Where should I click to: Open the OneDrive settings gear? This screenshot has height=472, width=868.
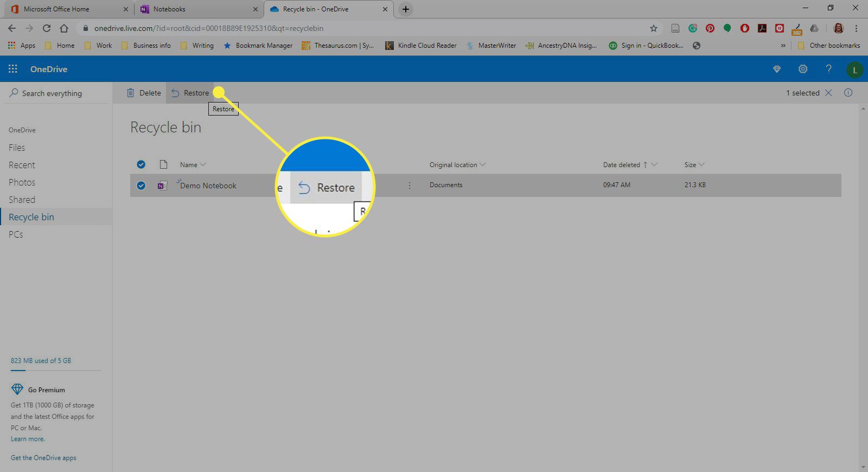click(803, 69)
